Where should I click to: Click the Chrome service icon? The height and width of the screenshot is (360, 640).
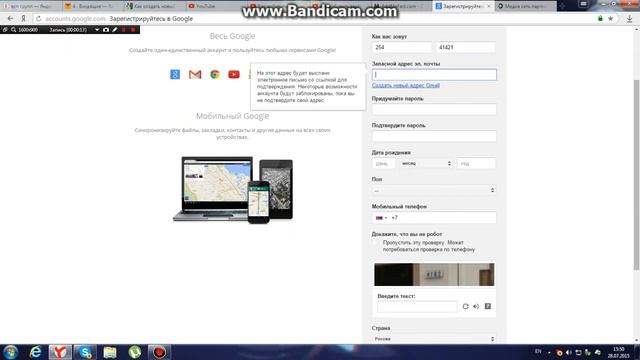[x=215, y=74]
